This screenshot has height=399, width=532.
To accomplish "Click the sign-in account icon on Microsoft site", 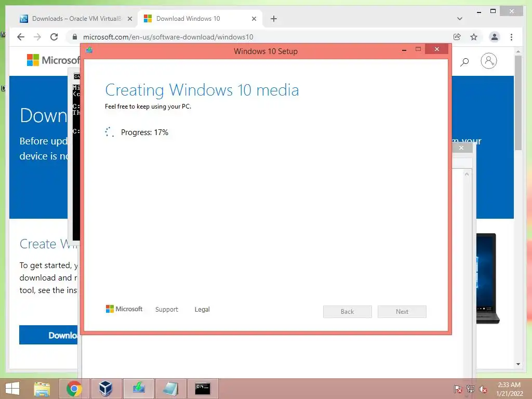I will (488, 61).
